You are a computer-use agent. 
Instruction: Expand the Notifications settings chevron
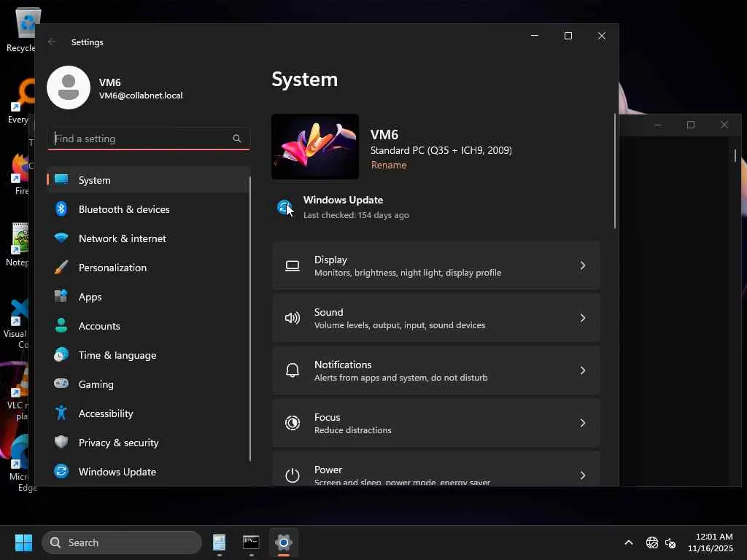583,370
